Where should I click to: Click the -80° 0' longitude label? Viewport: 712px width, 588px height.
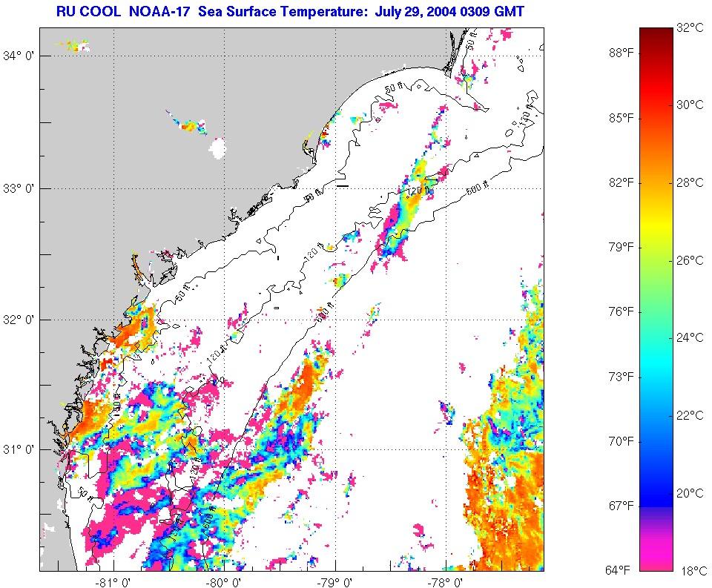coord(225,582)
